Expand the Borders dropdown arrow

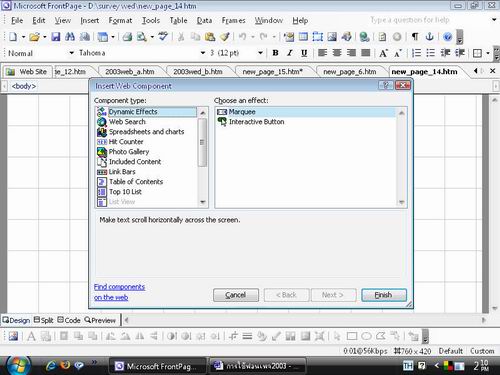tap(488, 53)
